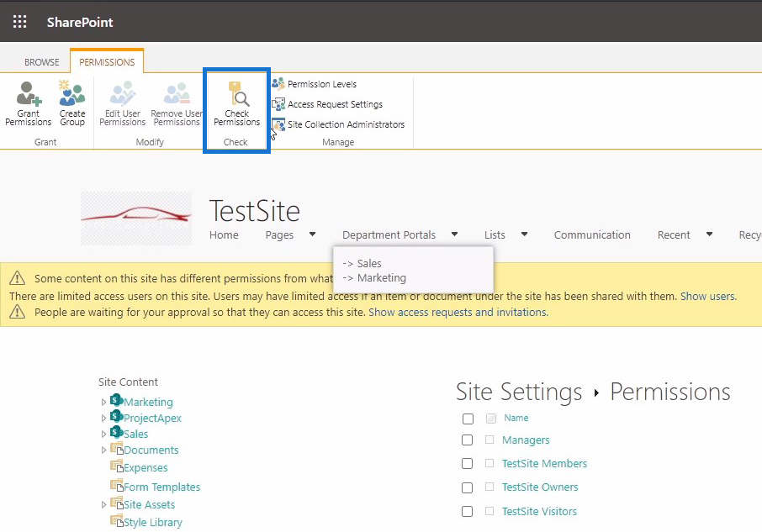Click the Permission Levels icon
Screen dimensions: 762x532
[x=278, y=83]
